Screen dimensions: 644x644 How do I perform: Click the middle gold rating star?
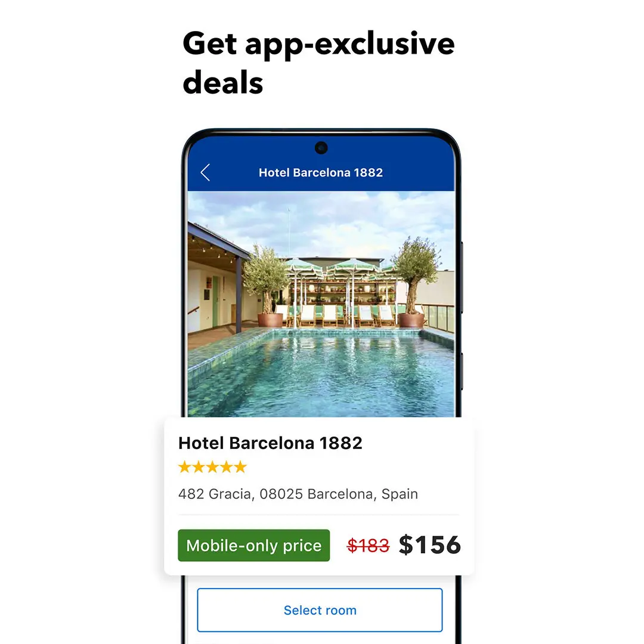[x=212, y=467]
